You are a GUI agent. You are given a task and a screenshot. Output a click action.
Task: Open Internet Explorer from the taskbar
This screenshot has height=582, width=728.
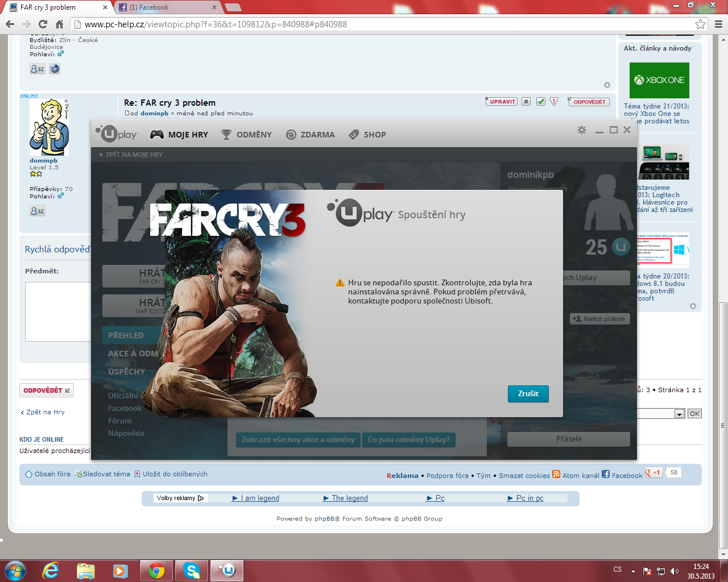point(51,570)
